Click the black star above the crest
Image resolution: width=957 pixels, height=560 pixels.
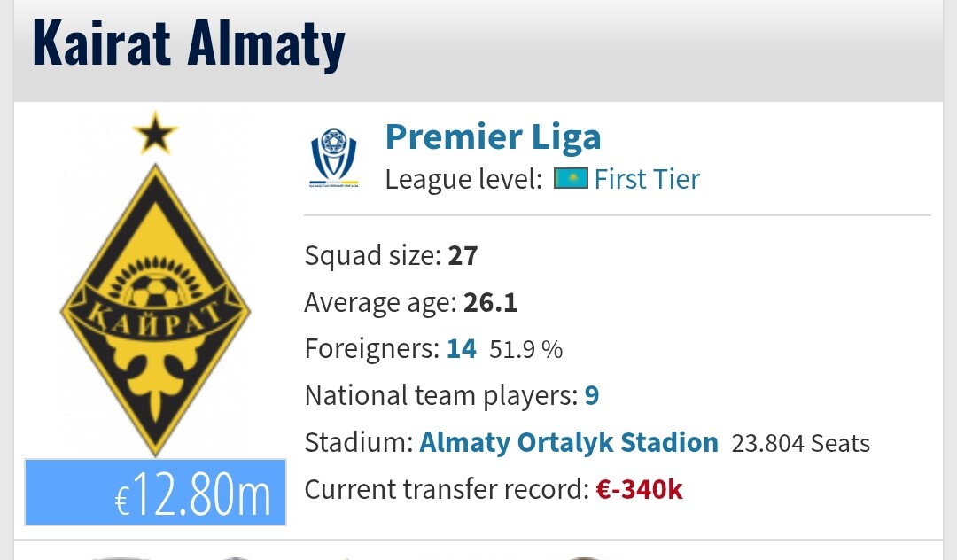point(155,132)
